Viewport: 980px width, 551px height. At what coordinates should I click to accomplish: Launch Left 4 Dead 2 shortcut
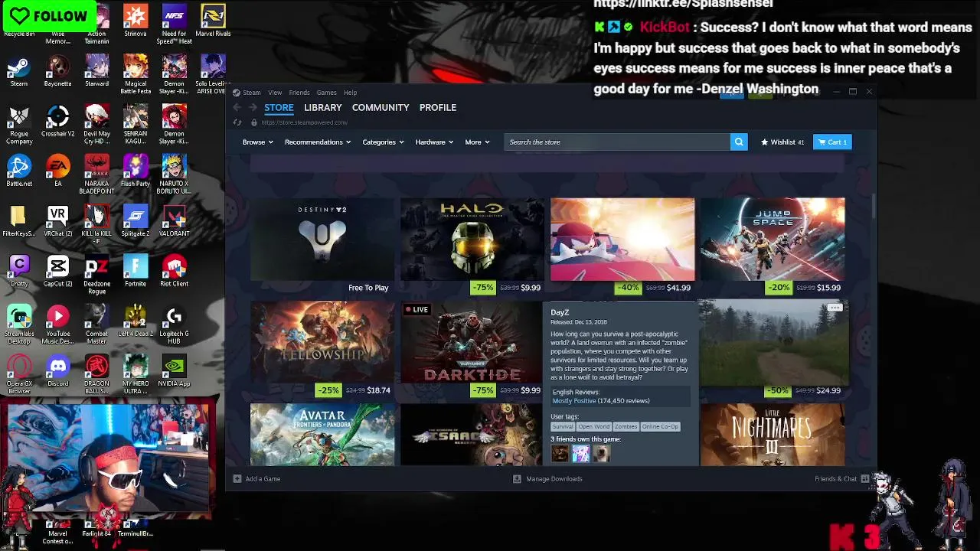(x=136, y=321)
